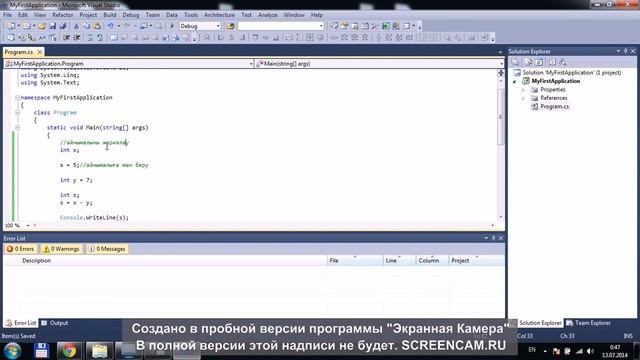Open the 100 % zoom dropdown
The height and width of the screenshot is (360, 640).
tap(28, 225)
